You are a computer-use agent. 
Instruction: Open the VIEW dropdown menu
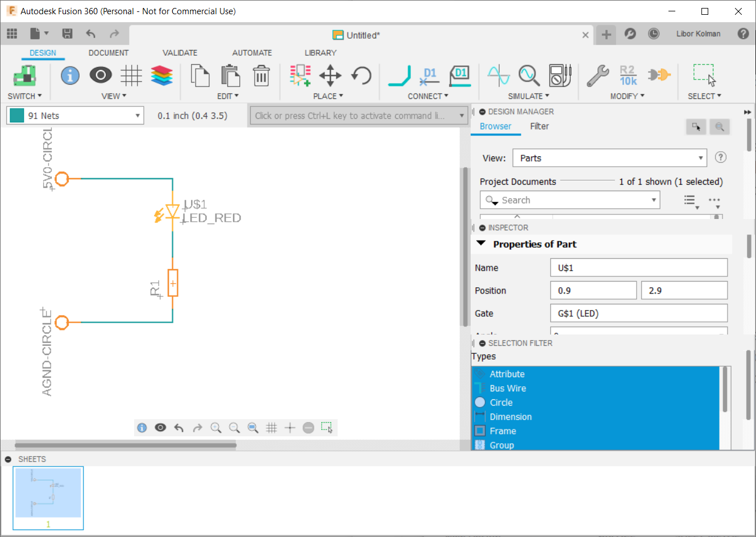click(114, 96)
